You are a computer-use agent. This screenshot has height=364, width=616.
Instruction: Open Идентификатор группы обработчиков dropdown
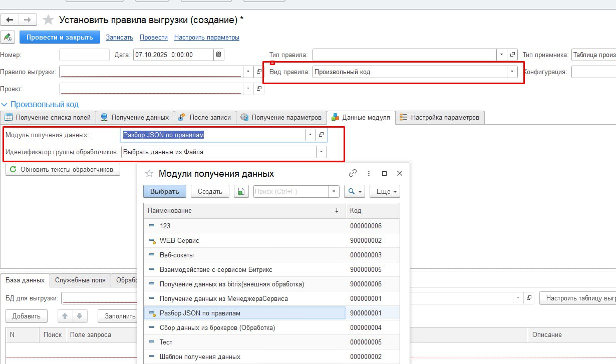pyautogui.click(x=321, y=152)
